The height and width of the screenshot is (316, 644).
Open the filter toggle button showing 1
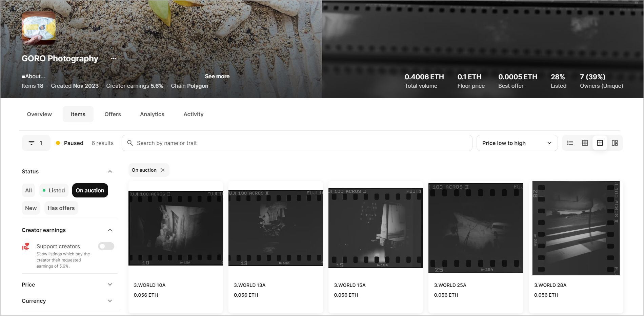click(36, 143)
